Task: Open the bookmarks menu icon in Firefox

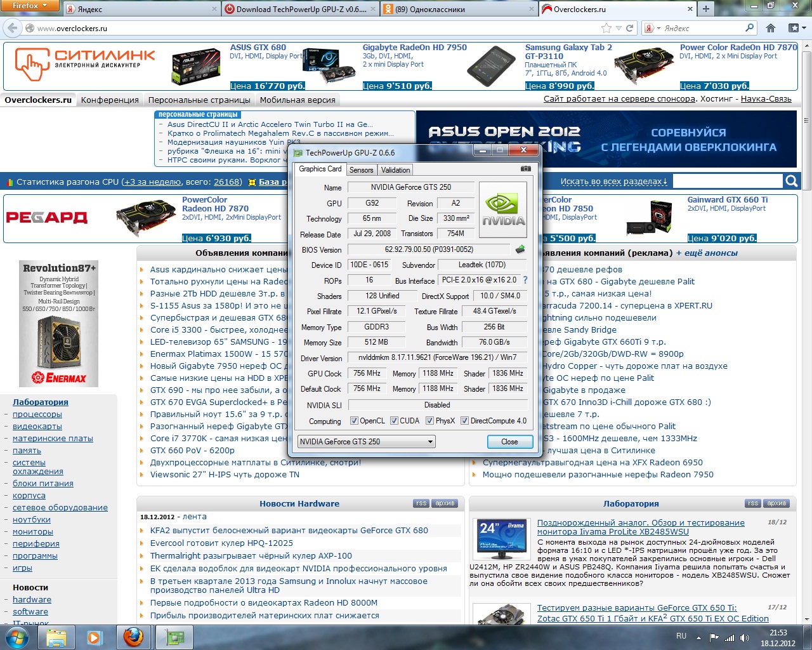Action: pyautogui.click(x=797, y=28)
